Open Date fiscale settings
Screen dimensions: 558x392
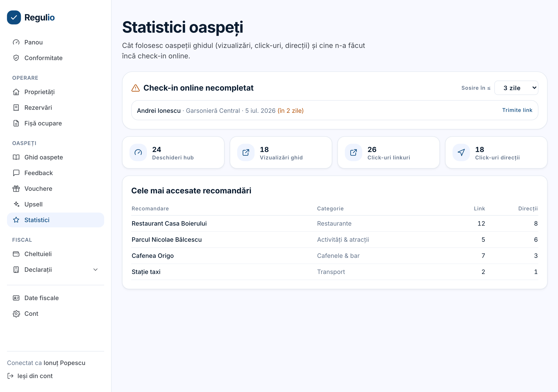55,298
